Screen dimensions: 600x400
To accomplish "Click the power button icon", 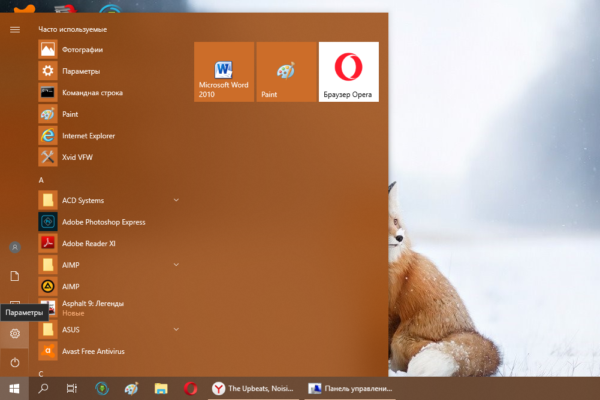I will coord(14,362).
